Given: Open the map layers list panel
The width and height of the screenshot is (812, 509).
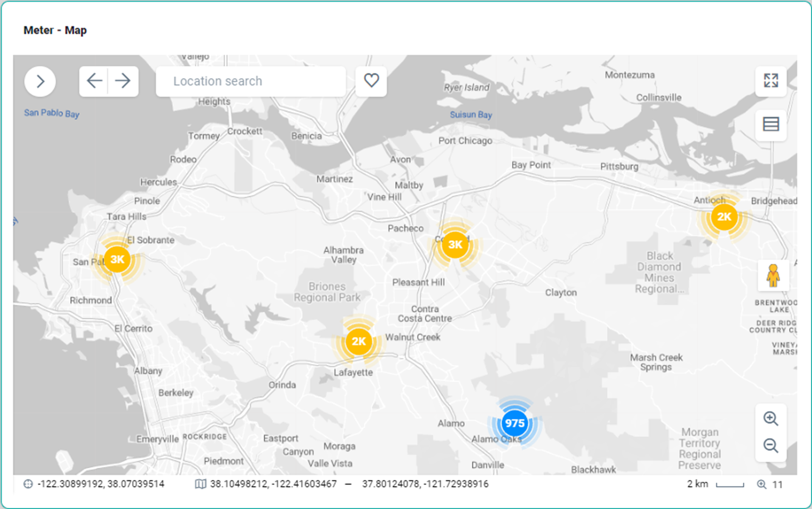Looking at the screenshot, I should [771, 124].
